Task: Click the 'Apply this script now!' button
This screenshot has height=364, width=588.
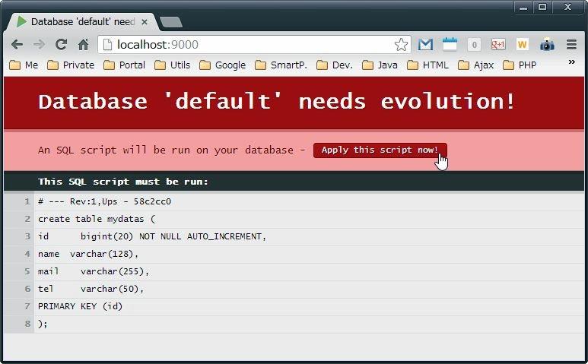Action: (380, 150)
